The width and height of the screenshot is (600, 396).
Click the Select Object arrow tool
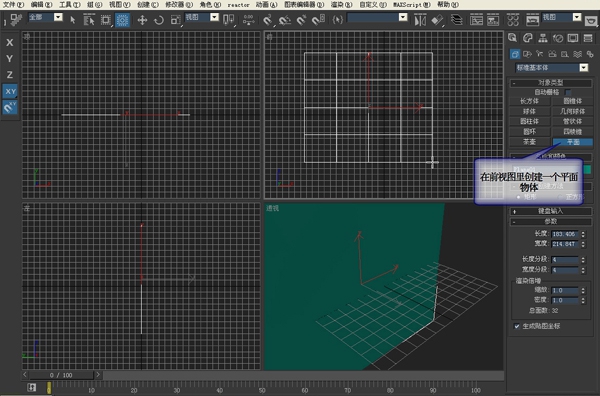coord(73,20)
